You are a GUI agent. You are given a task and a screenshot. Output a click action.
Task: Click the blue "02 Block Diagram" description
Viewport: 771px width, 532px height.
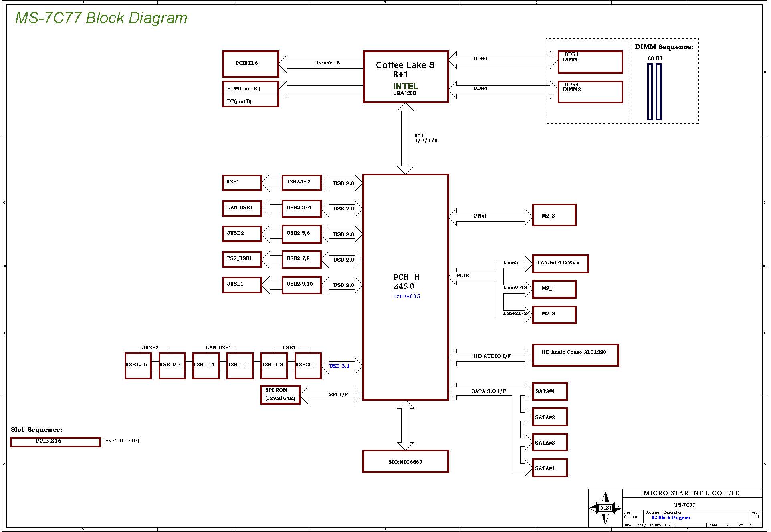(x=671, y=518)
